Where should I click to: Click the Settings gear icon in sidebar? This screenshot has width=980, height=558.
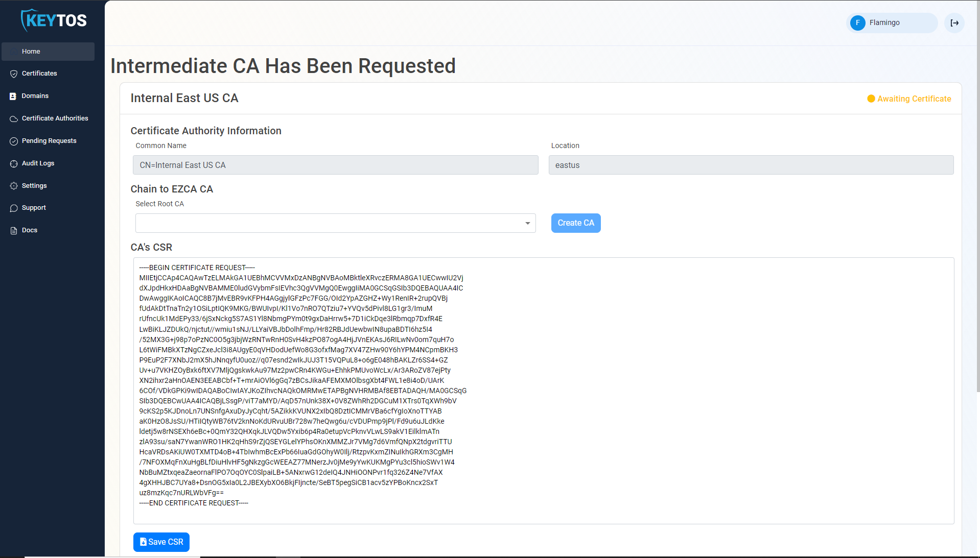click(x=14, y=186)
